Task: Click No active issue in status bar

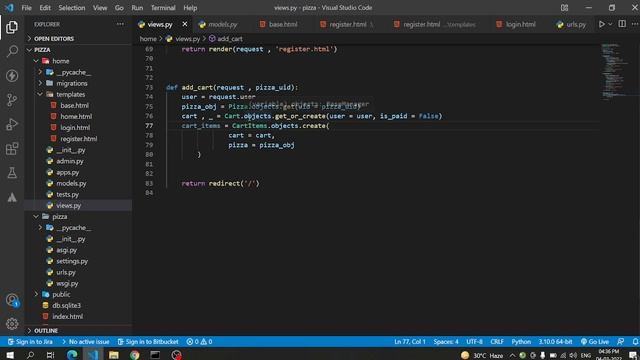Action: point(85,342)
